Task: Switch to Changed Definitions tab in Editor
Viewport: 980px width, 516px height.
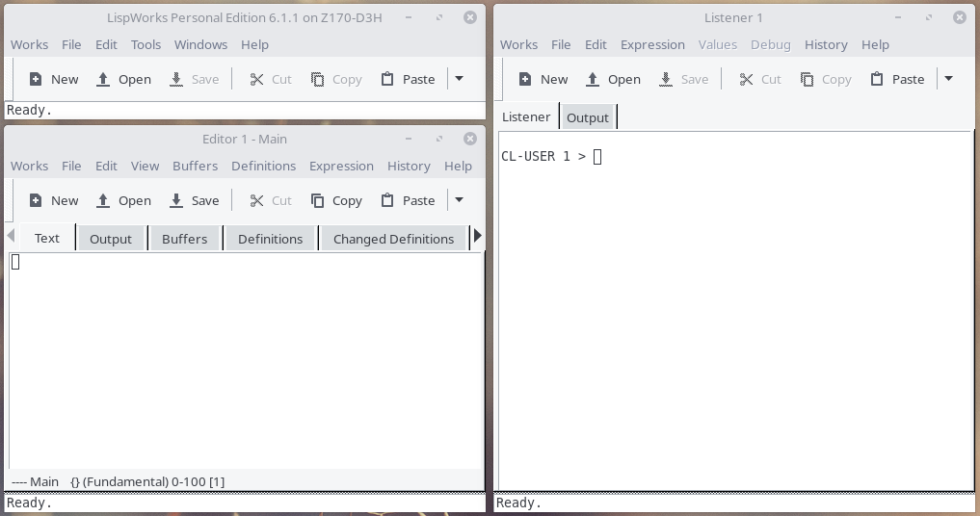Action: coord(394,240)
